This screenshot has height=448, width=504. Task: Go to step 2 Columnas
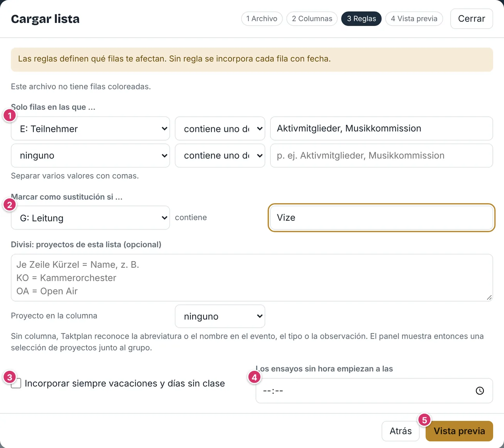pos(312,19)
